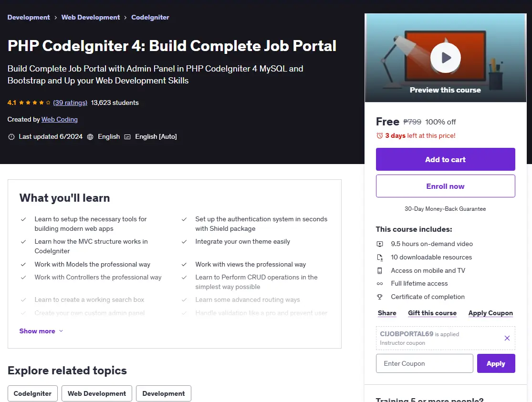This screenshot has height=402, width=532.
Task: Click Gift this course link
Action: pyautogui.click(x=432, y=313)
